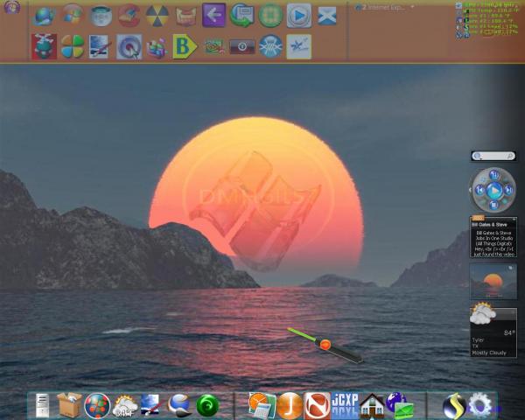Open the blue circular spider-web icon

click(270, 46)
